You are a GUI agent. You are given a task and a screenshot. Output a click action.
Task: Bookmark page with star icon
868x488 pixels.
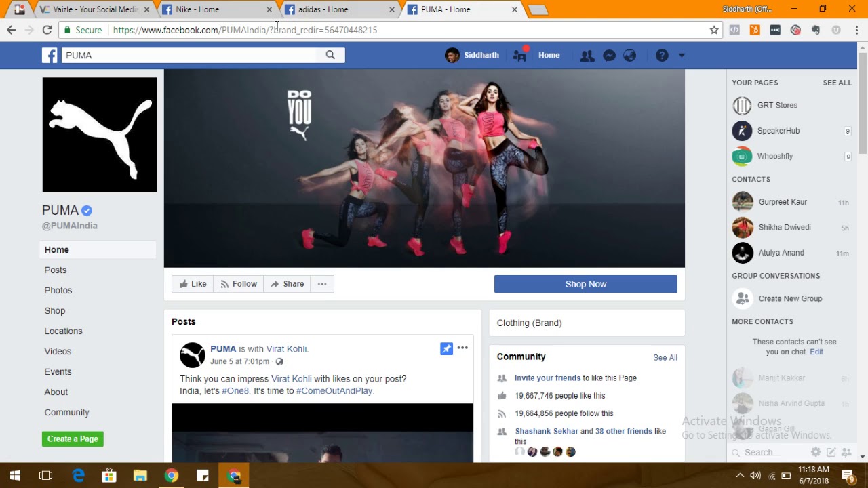point(714,30)
